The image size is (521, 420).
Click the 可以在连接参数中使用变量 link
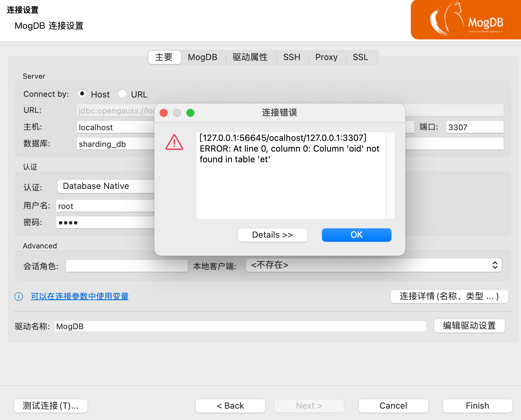point(79,296)
